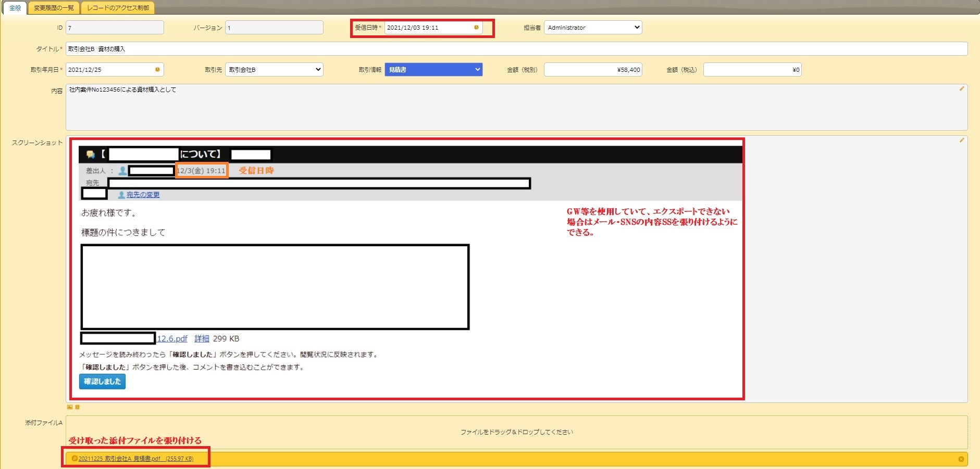Open 20211225_取引会社A_見積書.pdf attachment

pyautogui.click(x=136, y=459)
